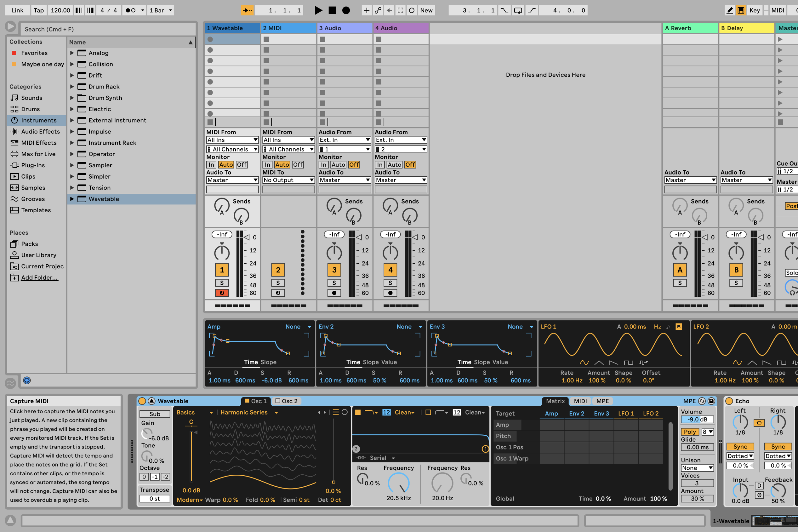
Task: Click the Tap tempo button
Action: pos(39,10)
